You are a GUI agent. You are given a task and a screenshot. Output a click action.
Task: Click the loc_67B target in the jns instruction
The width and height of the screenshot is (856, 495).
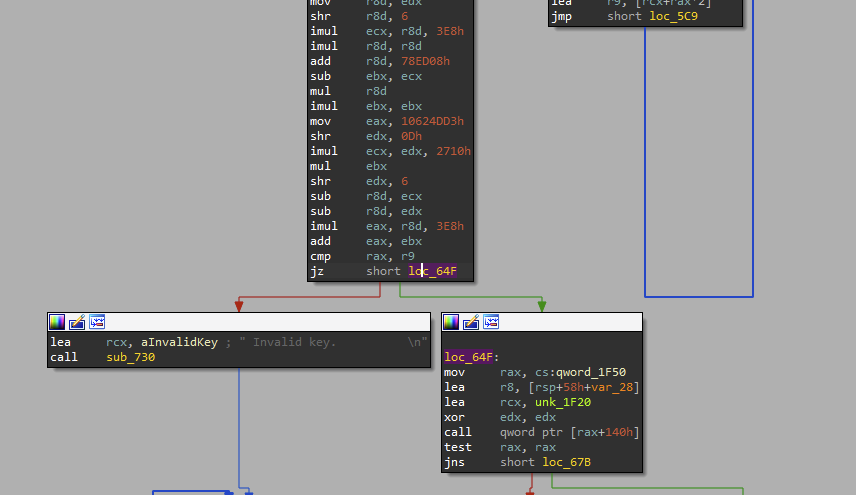pos(567,462)
